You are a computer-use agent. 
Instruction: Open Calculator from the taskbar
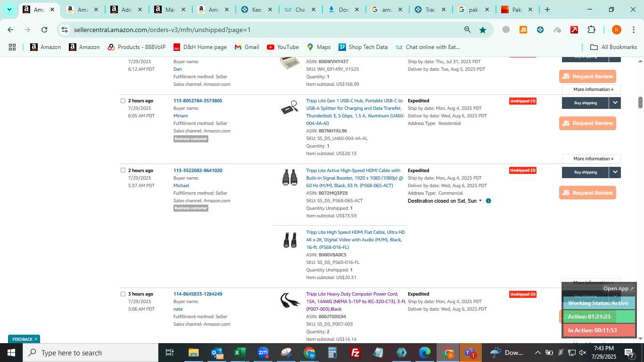coord(332,353)
